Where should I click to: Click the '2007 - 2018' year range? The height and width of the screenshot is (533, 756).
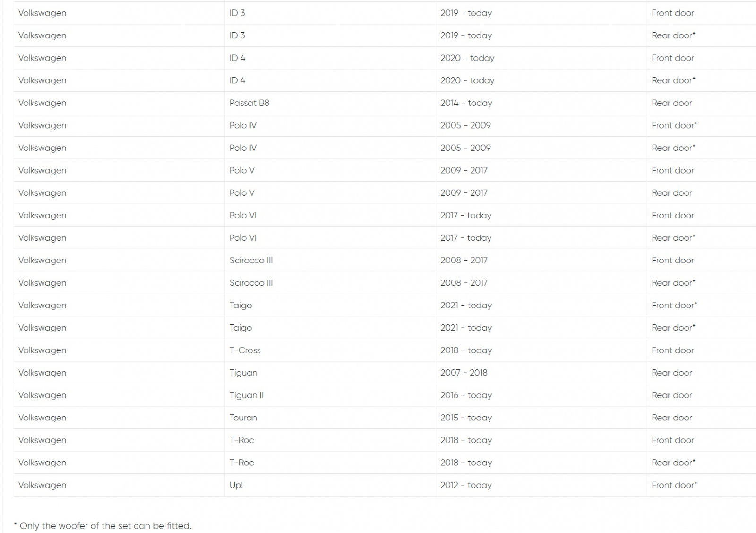point(464,373)
